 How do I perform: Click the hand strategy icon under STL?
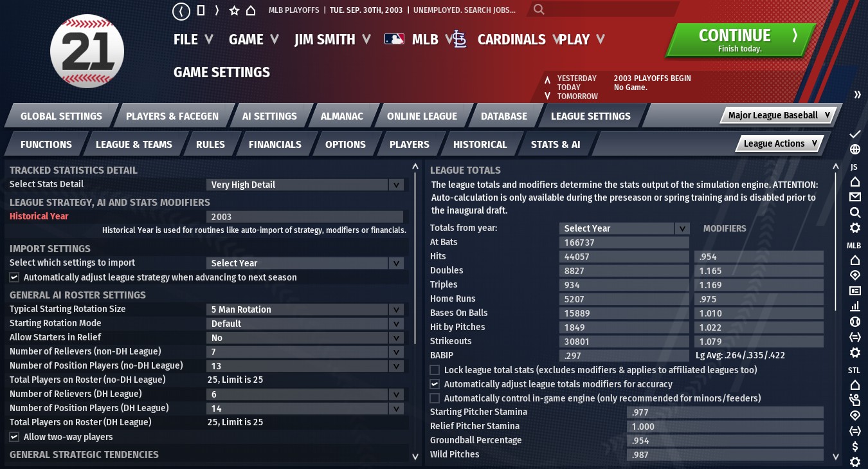pos(854,400)
